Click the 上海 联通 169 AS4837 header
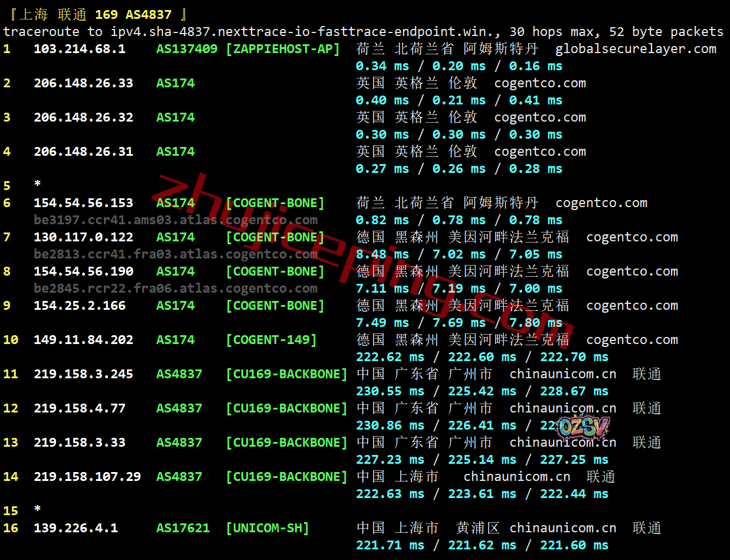The width and height of the screenshot is (730, 560). (95, 15)
